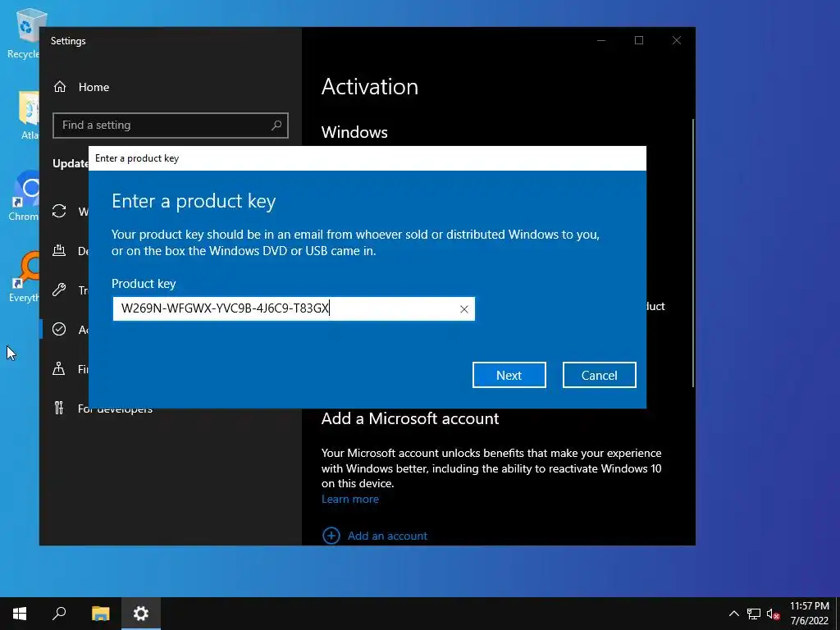Viewport: 840px width, 630px height.
Task: Minimize the Settings window
Action: (x=601, y=41)
